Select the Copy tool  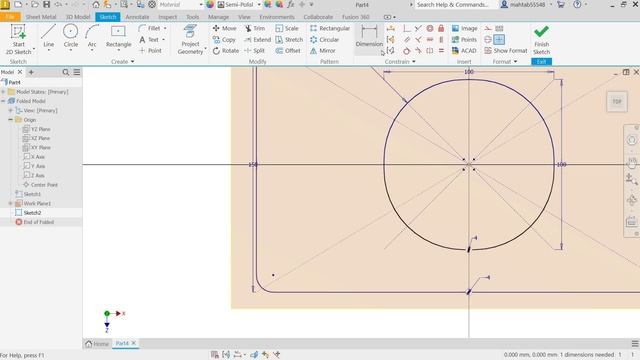tap(224, 40)
